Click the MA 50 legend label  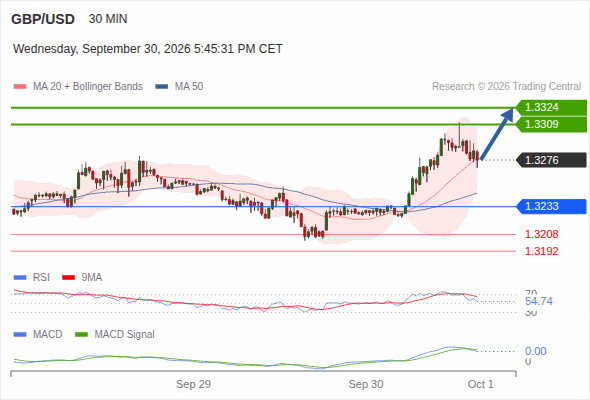189,87
